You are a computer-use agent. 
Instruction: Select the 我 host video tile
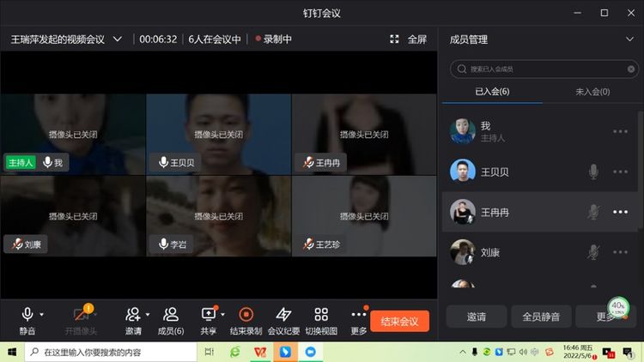pos(73,134)
